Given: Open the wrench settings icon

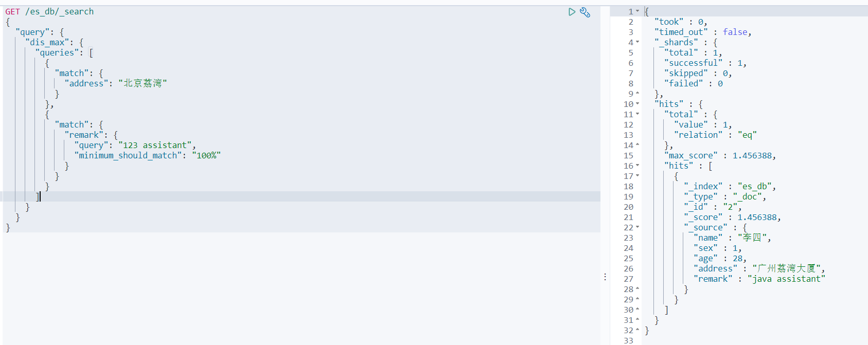Looking at the screenshot, I should click(585, 12).
